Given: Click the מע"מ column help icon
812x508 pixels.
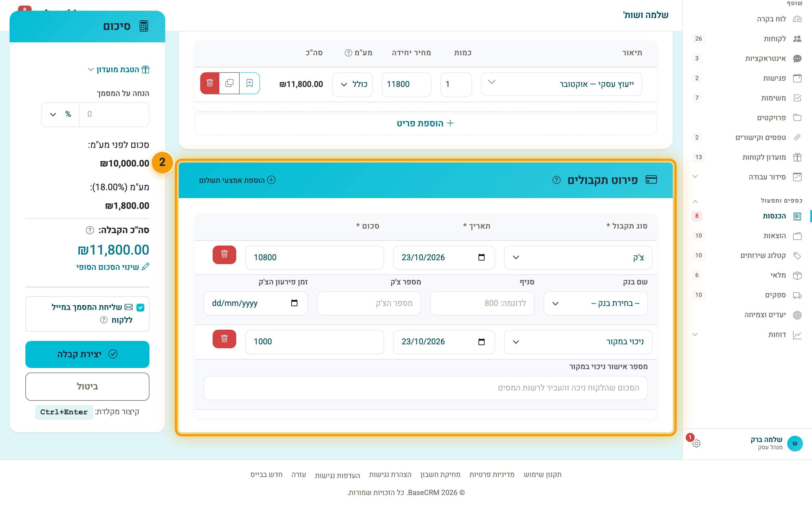Looking at the screenshot, I should (x=348, y=53).
